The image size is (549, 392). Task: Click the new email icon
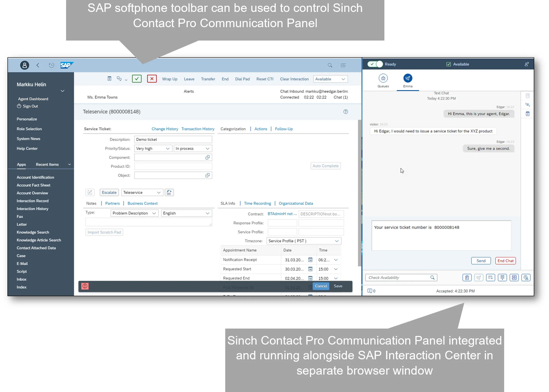pos(491,278)
